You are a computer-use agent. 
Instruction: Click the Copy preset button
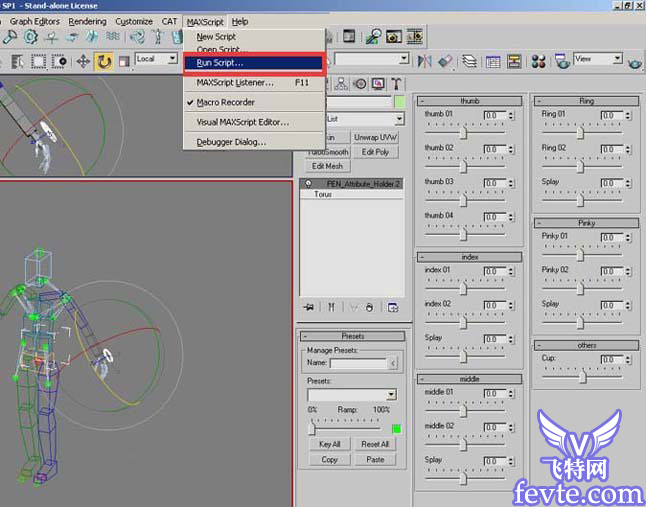[x=329, y=459]
